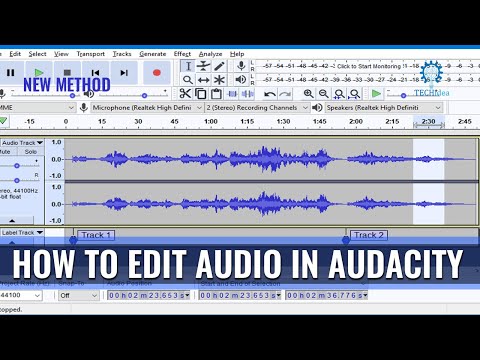Click timeline ruler at 1:00 mark

click(x=211, y=122)
